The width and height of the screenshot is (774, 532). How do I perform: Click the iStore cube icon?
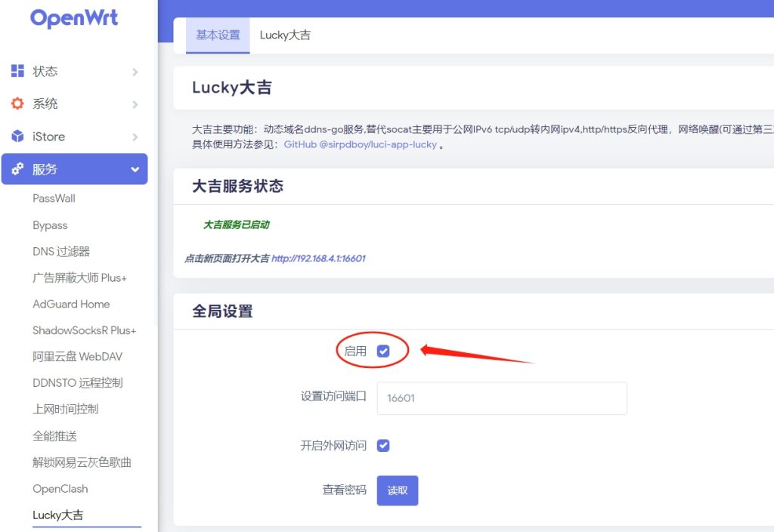(x=17, y=136)
